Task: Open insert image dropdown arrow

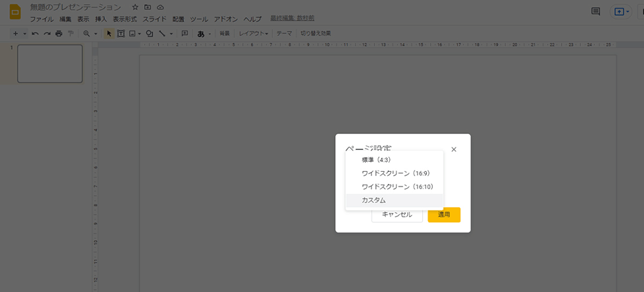Action: 139,34
